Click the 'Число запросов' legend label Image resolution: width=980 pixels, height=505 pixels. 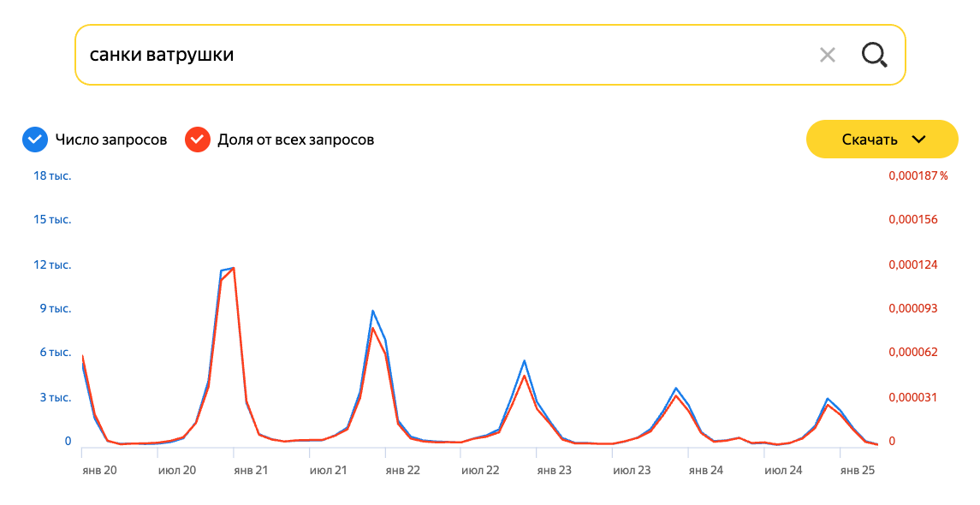111,140
